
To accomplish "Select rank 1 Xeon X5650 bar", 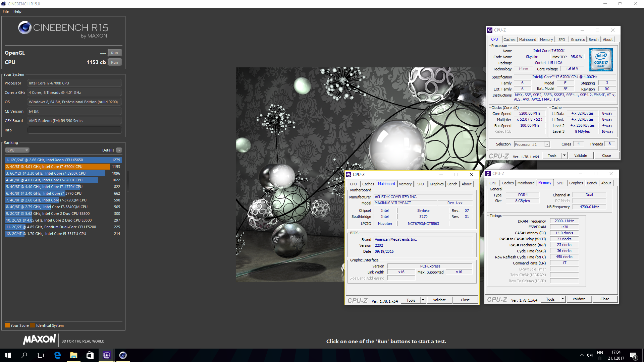I will point(63,160).
